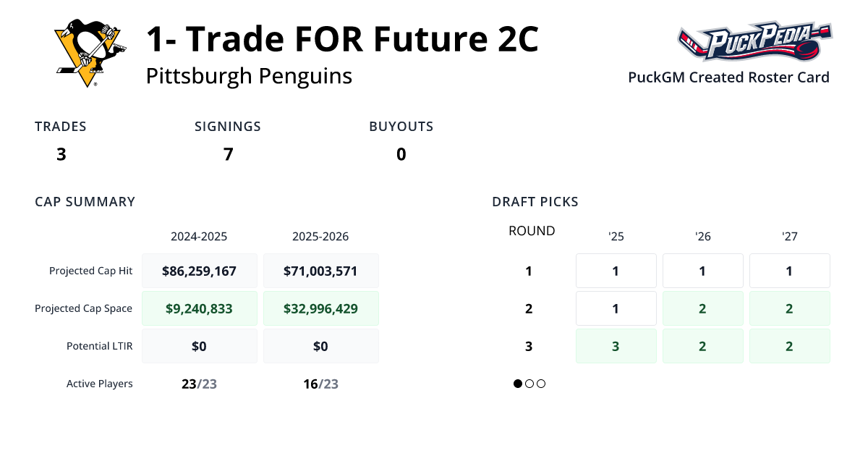
Task: Click the BUYOUTS count showing 0
Action: tap(401, 154)
